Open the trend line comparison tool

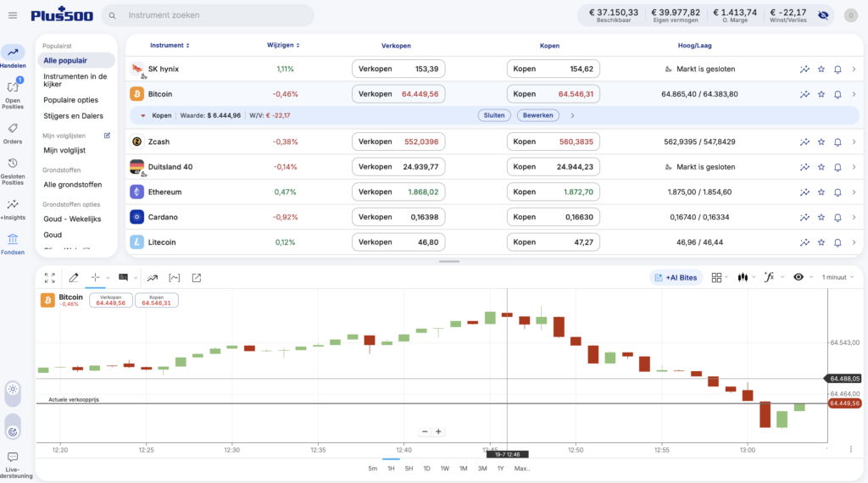(153, 278)
